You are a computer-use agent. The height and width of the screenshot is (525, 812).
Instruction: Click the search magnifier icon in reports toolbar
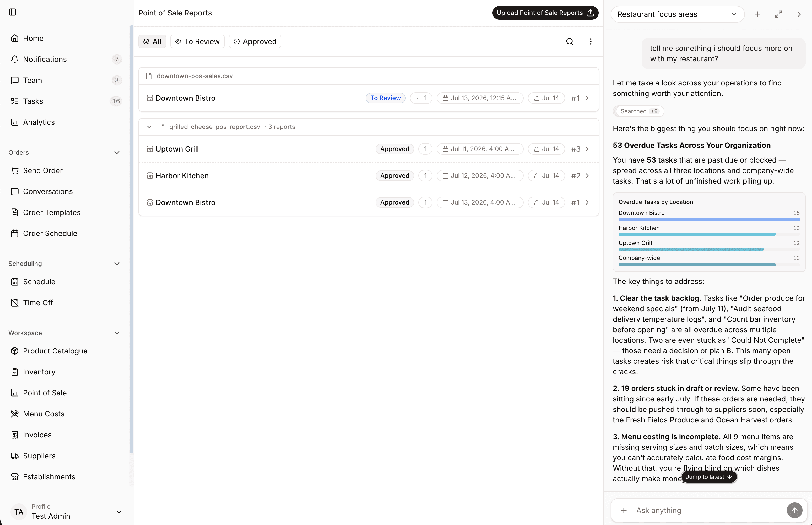coord(570,42)
